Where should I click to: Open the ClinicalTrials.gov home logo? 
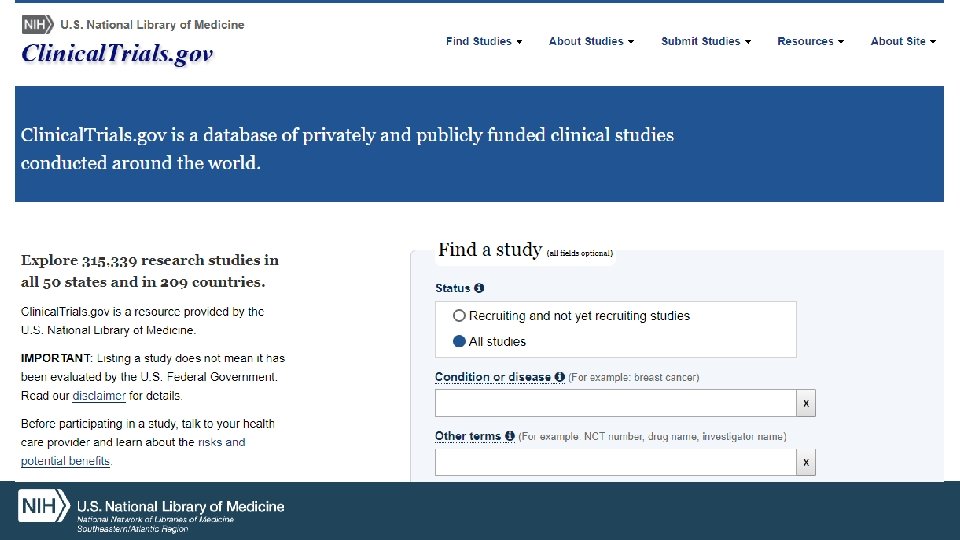(x=117, y=53)
